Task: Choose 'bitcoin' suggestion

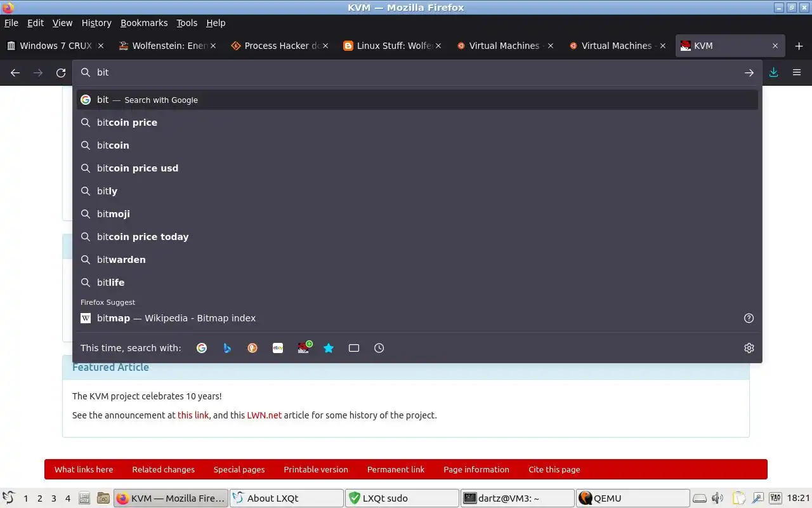Action: click(x=417, y=145)
